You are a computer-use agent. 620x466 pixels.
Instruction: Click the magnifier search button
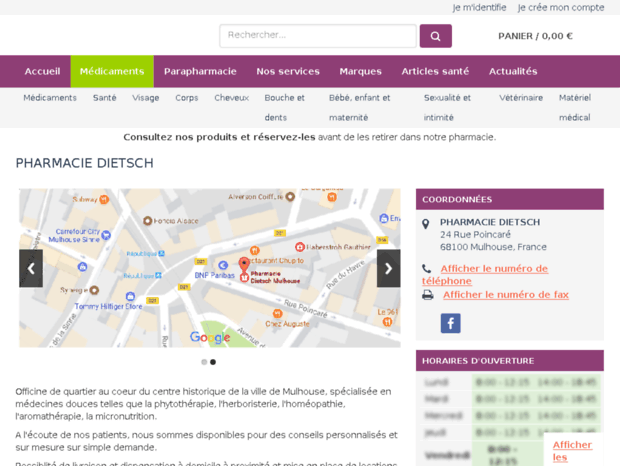tap(435, 36)
